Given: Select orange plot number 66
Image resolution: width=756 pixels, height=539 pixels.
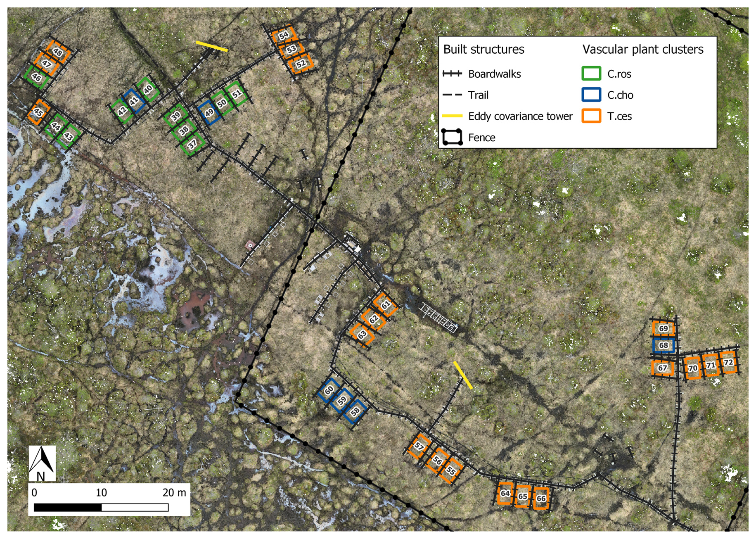Looking at the screenshot, I should [x=541, y=499].
